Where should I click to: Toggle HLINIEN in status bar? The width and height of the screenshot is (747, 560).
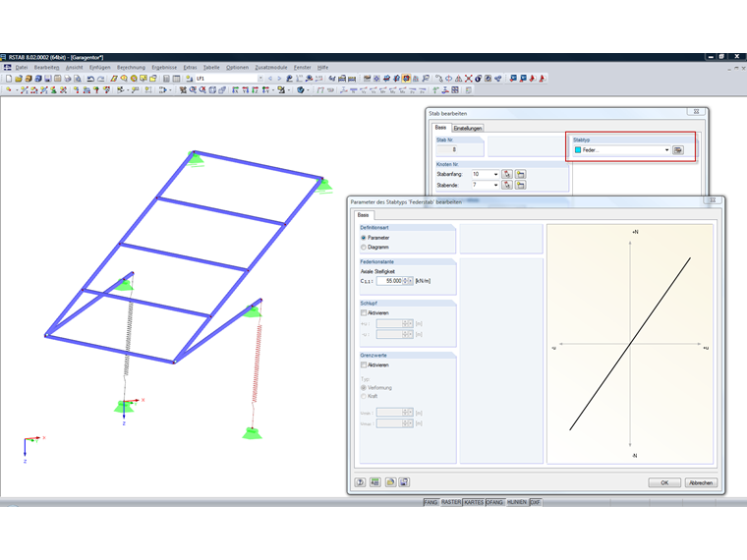[x=517, y=502]
